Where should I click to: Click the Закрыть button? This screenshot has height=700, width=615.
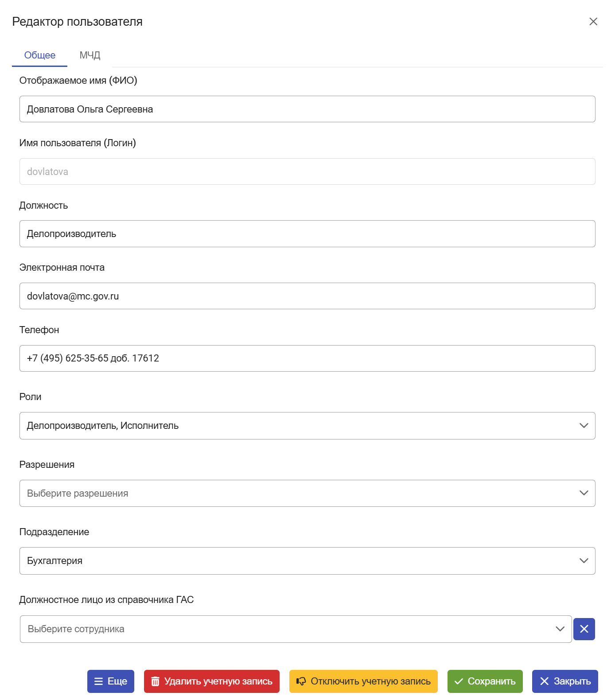point(565,681)
